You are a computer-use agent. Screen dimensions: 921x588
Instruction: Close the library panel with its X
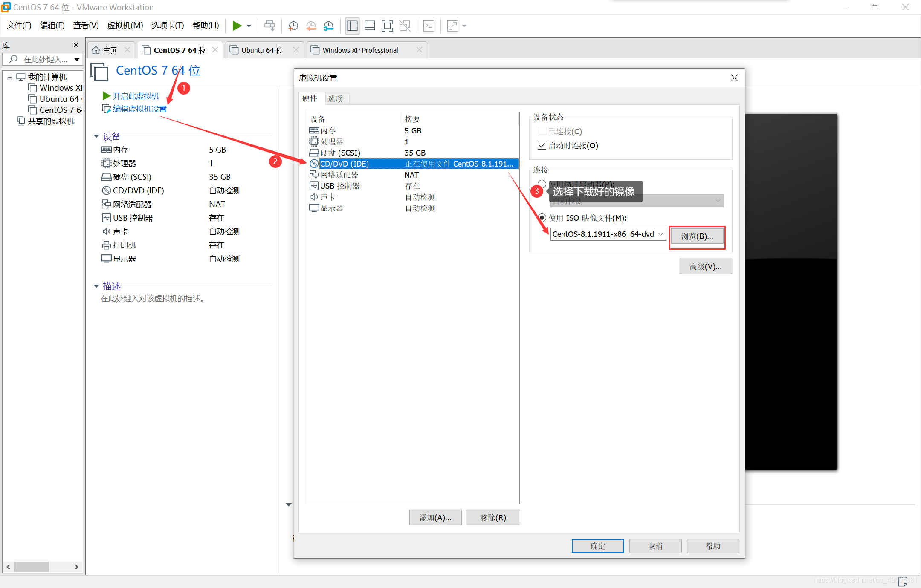click(76, 45)
